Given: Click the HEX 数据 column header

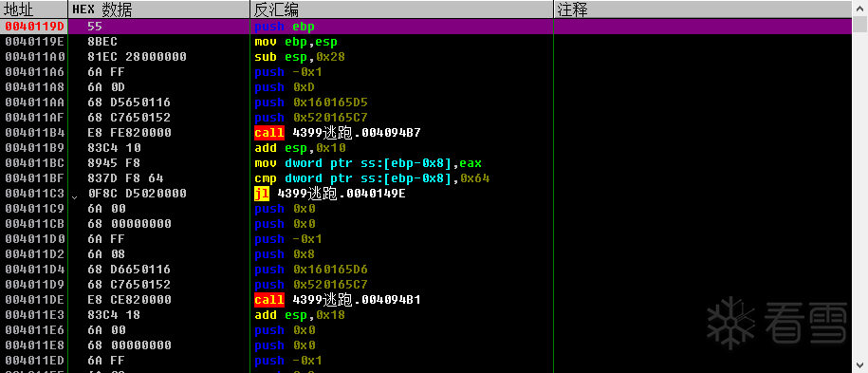Looking at the screenshot, I should point(158,9).
